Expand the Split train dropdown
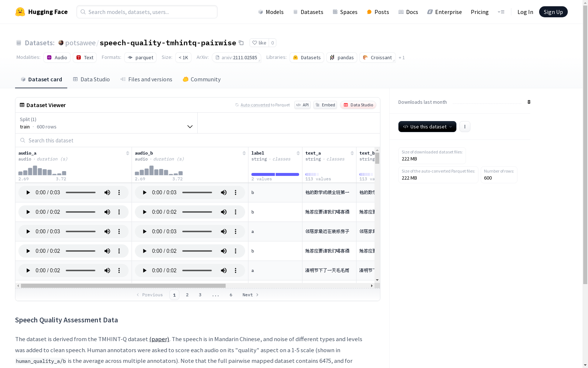Viewport: 588px width, 368px height. (x=107, y=123)
